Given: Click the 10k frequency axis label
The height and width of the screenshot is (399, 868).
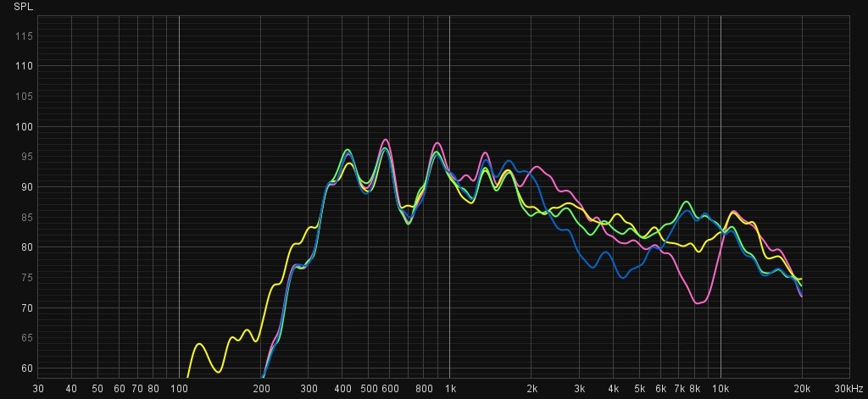Looking at the screenshot, I should point(721,389).
